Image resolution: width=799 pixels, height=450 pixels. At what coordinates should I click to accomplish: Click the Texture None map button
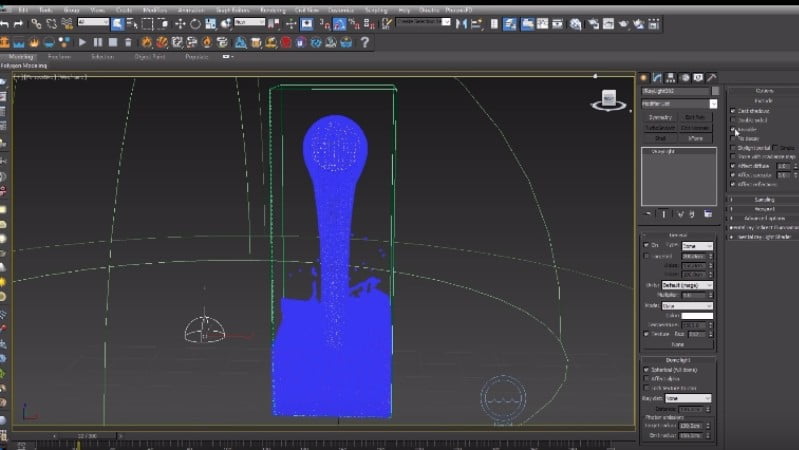tap(678, 345)
